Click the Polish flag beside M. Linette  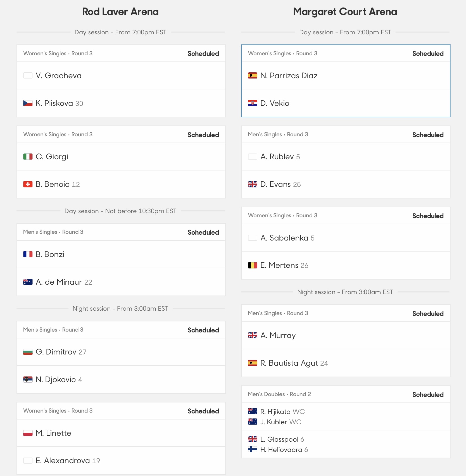click(28, 433)
